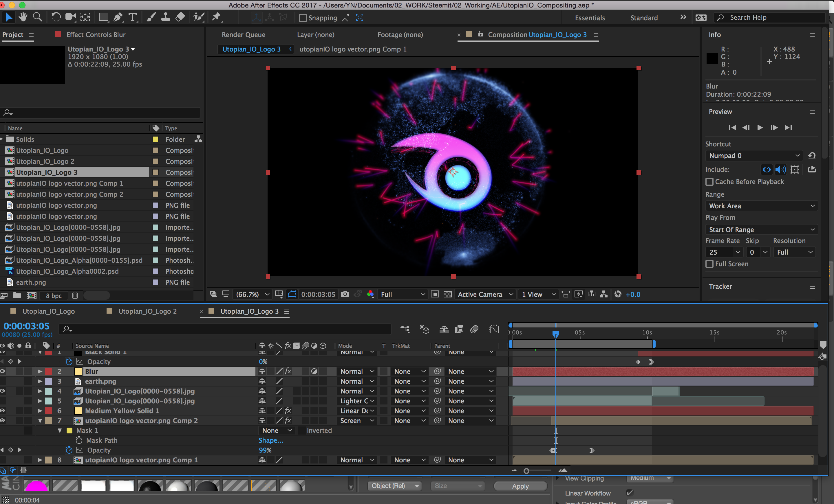Toggle audio include in Preview panel
Viewport: 834px width, 504px height.
[780, 170]
